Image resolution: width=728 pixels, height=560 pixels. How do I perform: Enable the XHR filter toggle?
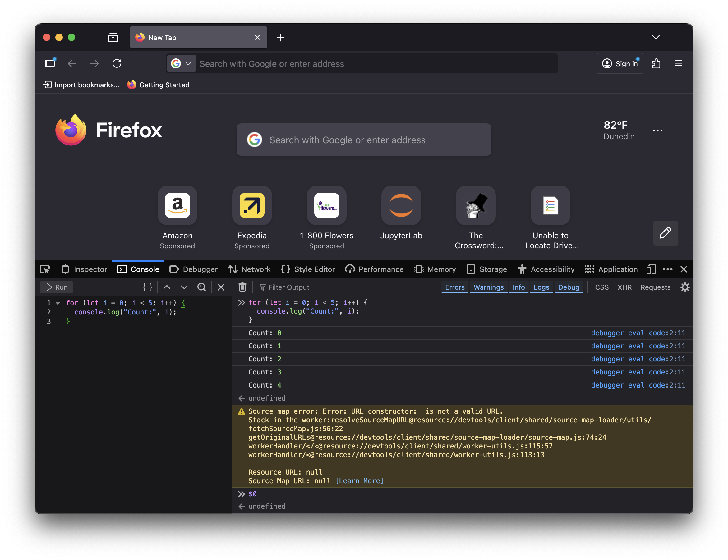click(x=624, y=287)
